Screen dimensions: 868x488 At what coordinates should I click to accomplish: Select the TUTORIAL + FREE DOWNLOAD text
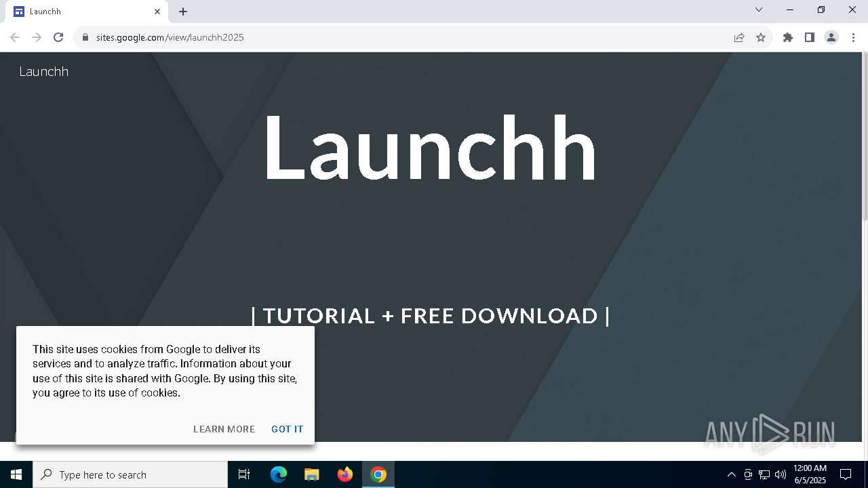pyautogui.click(x=431, y=316)
